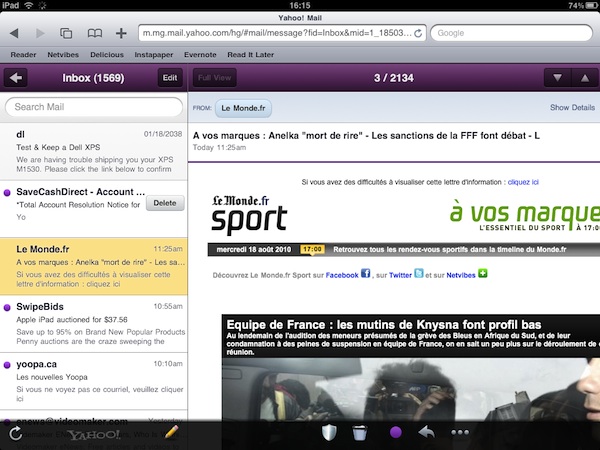Tap the Safari back arrow
600x450 pixels.
click(x=14, y=33)
